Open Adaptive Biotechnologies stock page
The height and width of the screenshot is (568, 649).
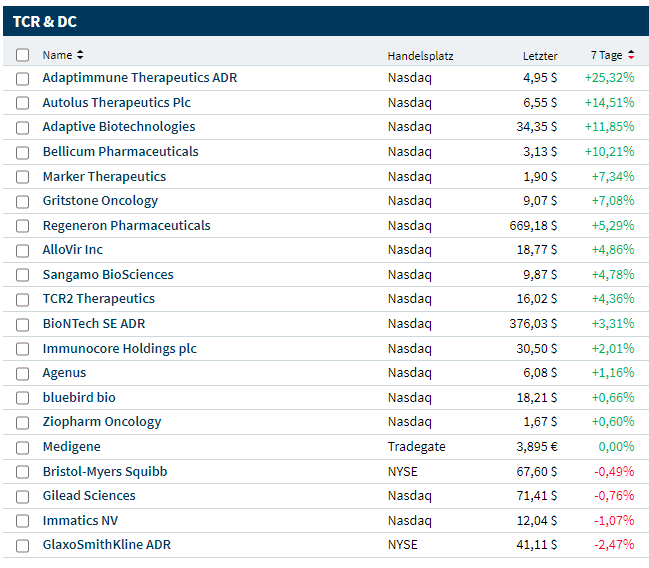118,127
